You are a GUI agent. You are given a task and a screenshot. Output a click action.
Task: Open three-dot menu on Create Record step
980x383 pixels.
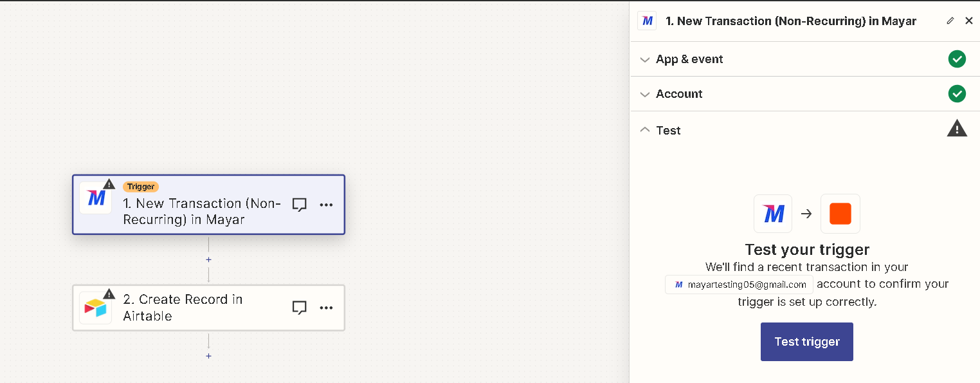click(327, 308)
